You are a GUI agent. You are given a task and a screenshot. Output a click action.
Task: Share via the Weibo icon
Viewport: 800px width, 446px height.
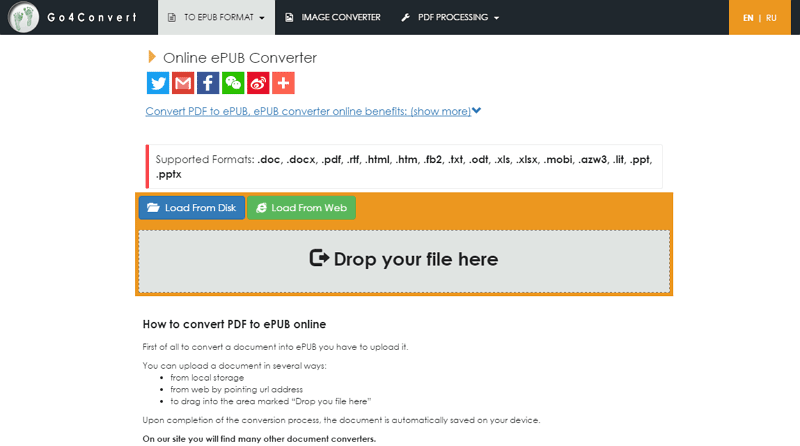point(258,83)
